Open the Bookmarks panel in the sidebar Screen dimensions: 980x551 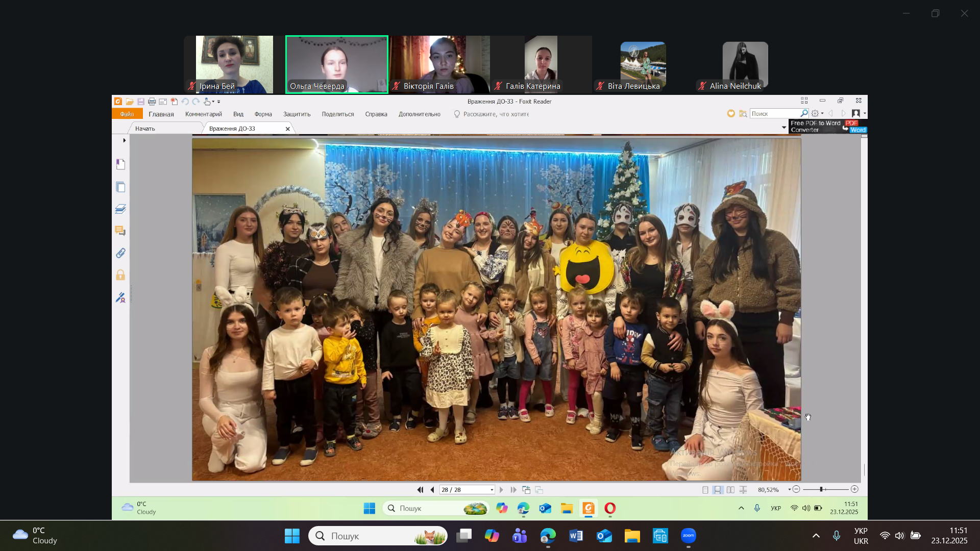[120, 164]
